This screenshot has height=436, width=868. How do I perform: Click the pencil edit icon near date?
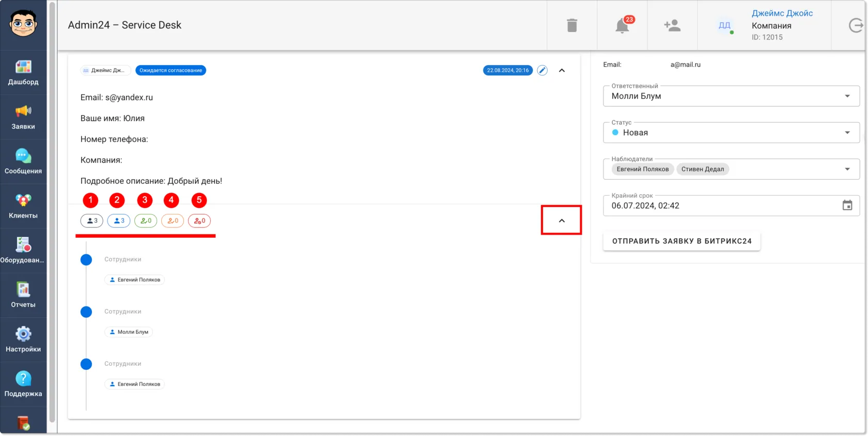click(542, 70)
